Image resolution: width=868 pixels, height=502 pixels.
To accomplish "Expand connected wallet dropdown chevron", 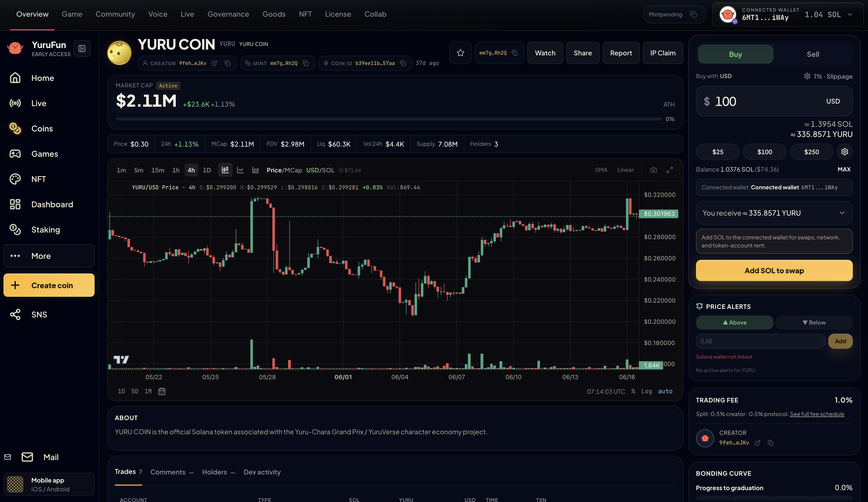I will coord(850,14).
